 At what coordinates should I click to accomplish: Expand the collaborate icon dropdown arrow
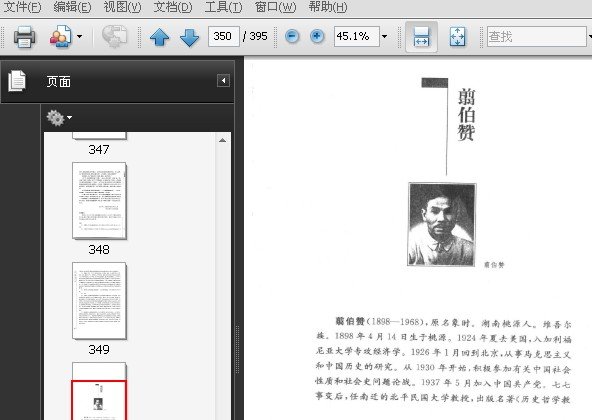79,37
